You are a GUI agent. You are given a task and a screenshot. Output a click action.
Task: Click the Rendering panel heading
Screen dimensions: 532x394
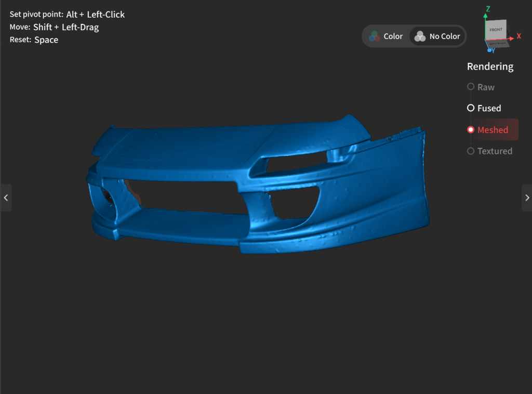[x=490, y=67]
